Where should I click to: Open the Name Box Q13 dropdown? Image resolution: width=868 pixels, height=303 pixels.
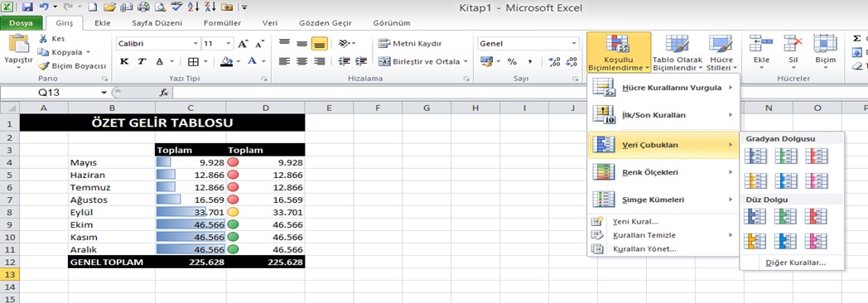[x=104, y=93]
